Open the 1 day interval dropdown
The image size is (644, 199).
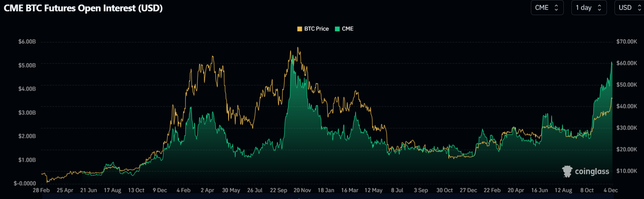point(589,8)
